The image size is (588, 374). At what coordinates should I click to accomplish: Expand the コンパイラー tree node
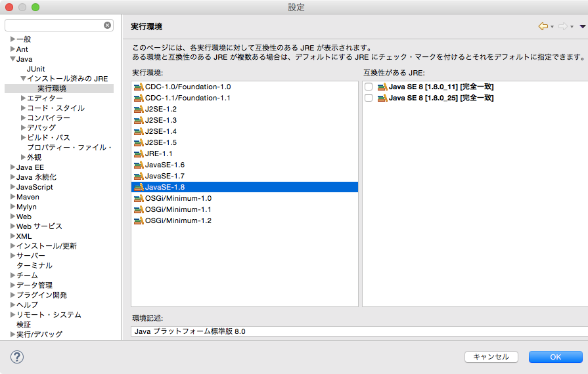[x=23, y=118]
